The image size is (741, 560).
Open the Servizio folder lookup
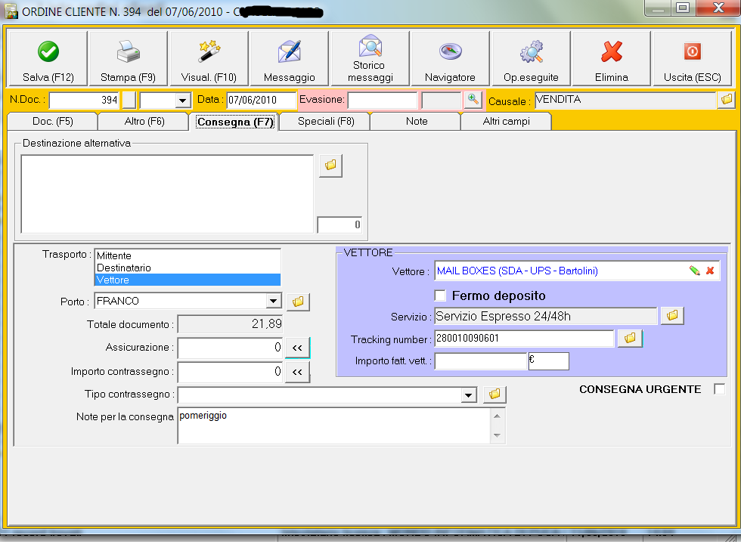coord(672,315)
